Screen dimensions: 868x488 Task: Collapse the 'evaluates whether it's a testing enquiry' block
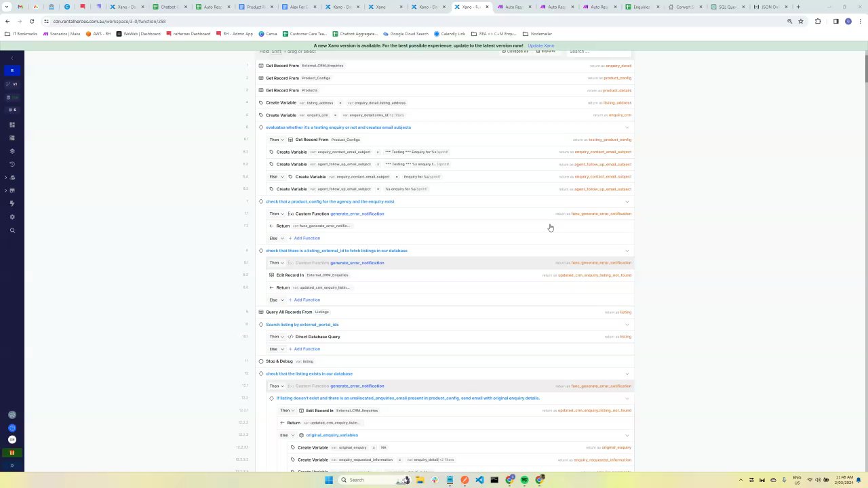coord(627,127)
